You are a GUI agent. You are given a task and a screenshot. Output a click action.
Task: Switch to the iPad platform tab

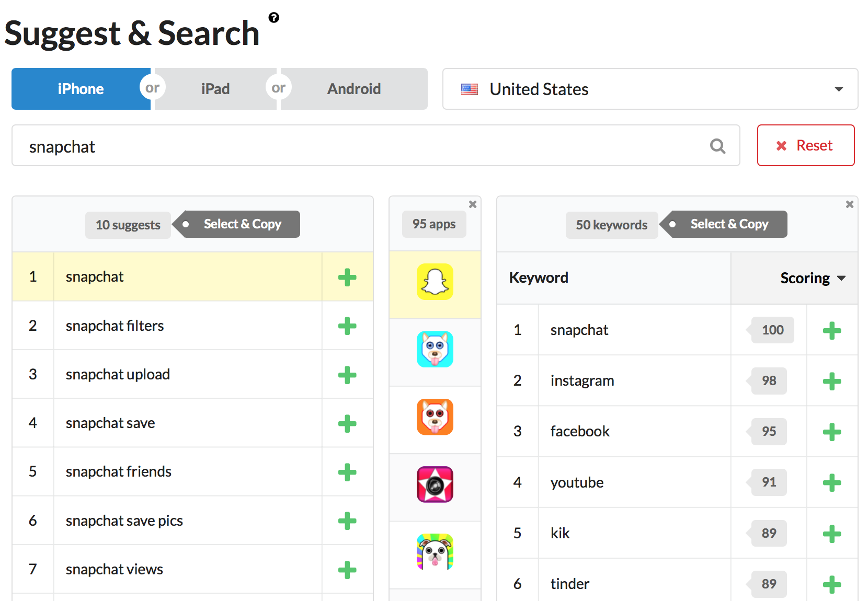coord(215,89)
